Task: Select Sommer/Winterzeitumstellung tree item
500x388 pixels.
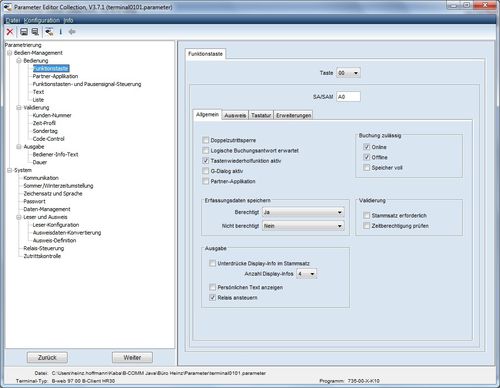Action: tap(58, 186)
